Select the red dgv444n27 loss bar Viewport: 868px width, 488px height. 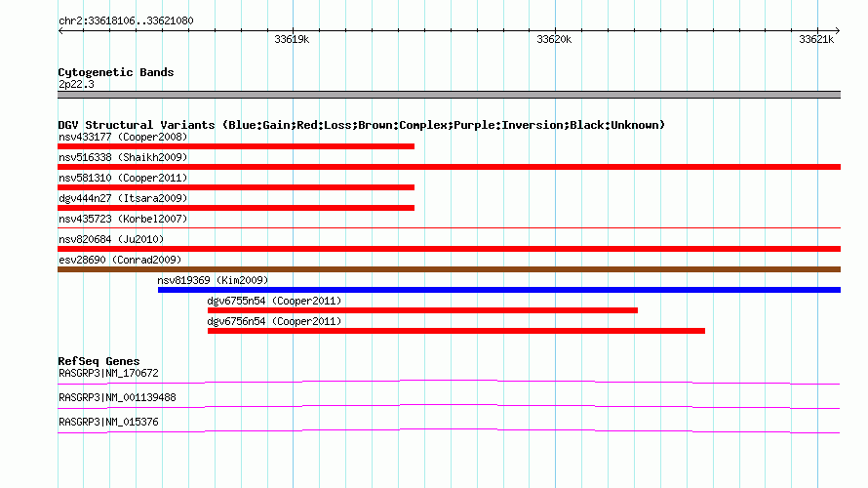pyautogui.click(x=236, y=208)
